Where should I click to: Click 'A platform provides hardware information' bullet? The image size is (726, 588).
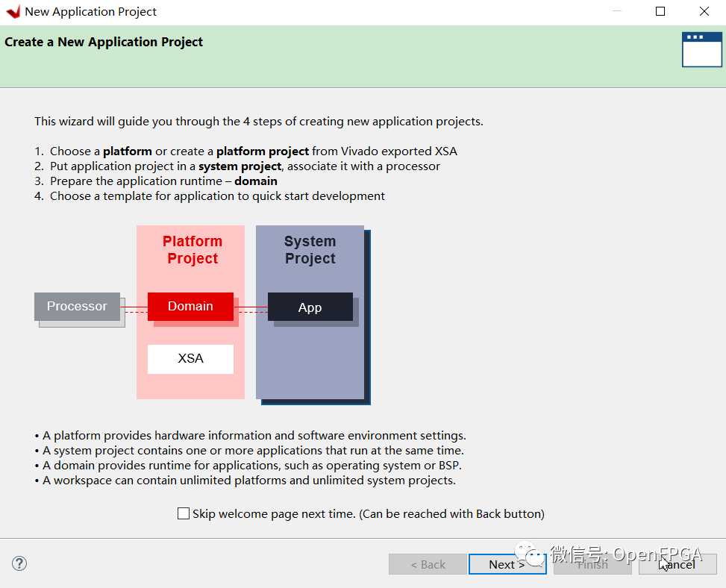pos(251,436)
